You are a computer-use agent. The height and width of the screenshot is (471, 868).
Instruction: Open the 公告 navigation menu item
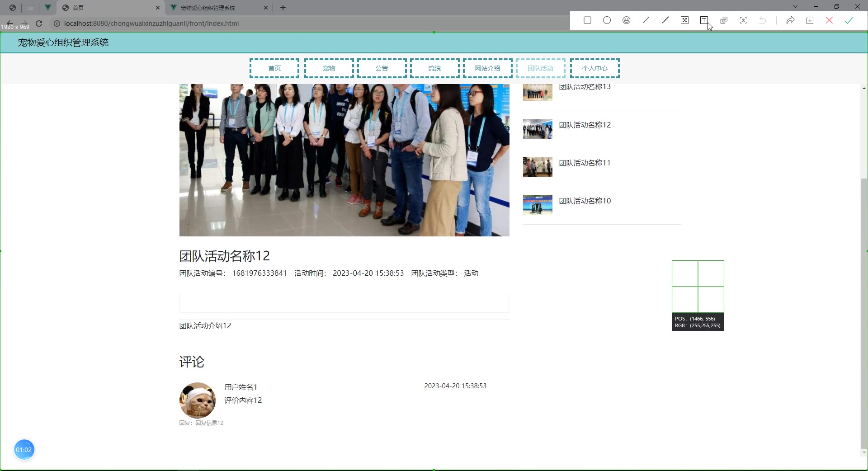[x=382, y=68]
